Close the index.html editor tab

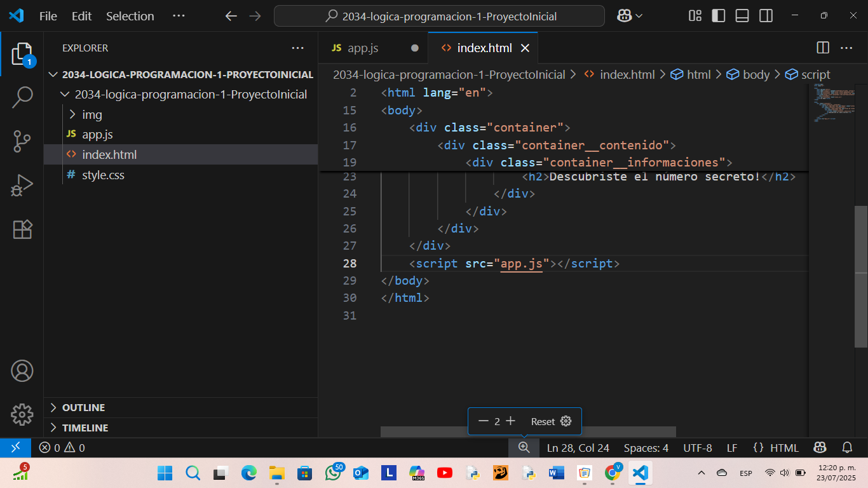coord(525,48)
